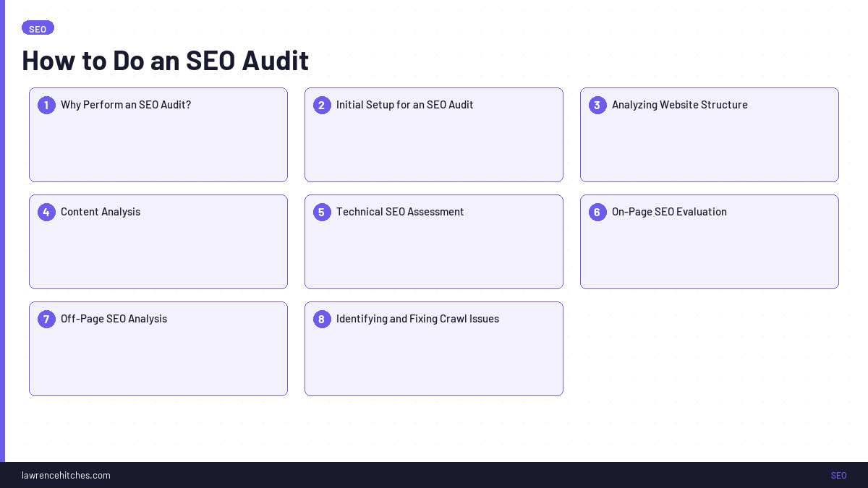This screenshot has height=488, width=868.
Task: Select the 'Initial Setup for an SEO Audit' card
Action: [434, 134]
